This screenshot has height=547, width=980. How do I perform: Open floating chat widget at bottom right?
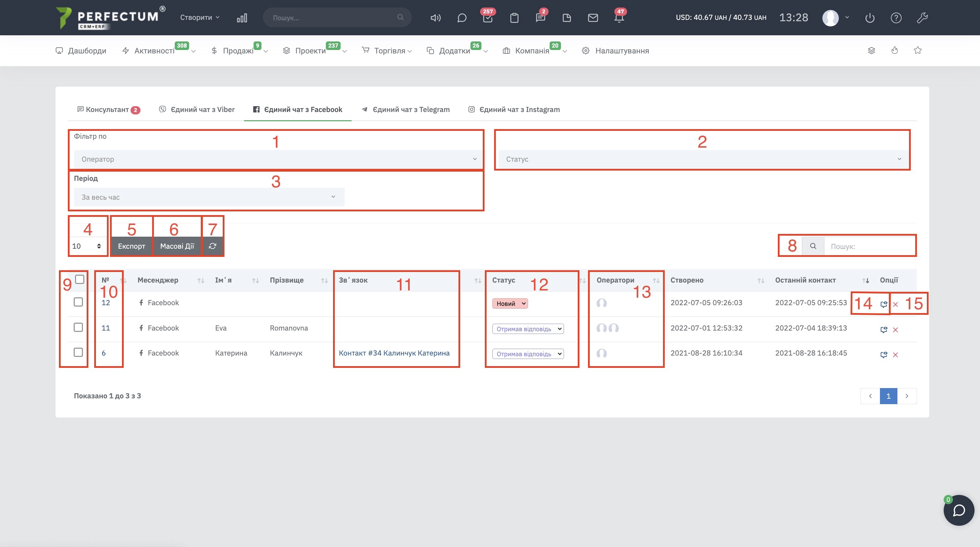click(959, 510)
